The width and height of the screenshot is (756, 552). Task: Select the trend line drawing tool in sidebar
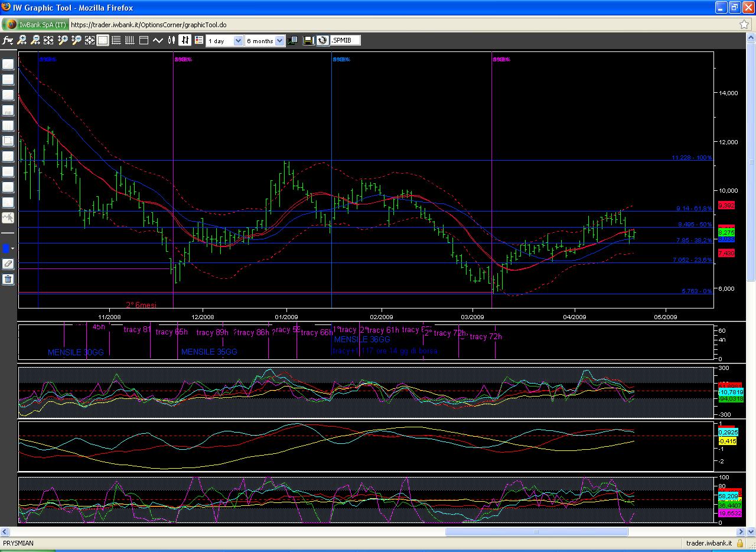pos(8,64)
